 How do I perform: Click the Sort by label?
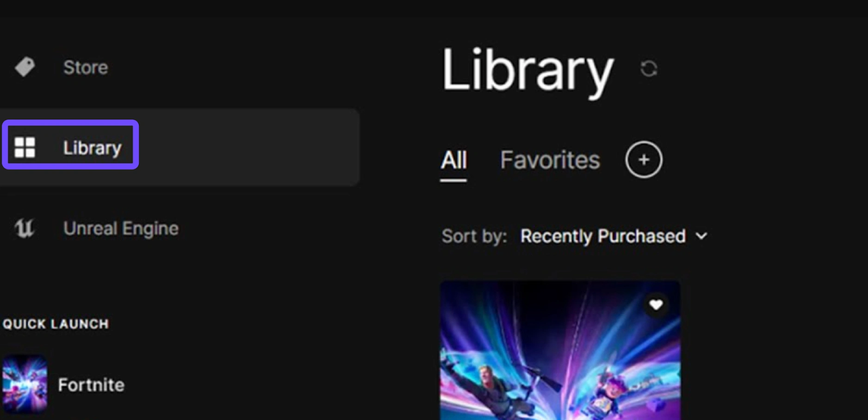[x=474, y=236]
